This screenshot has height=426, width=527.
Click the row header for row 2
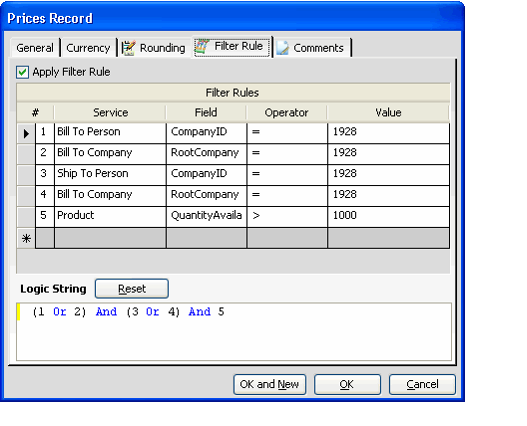coord(26,154)
